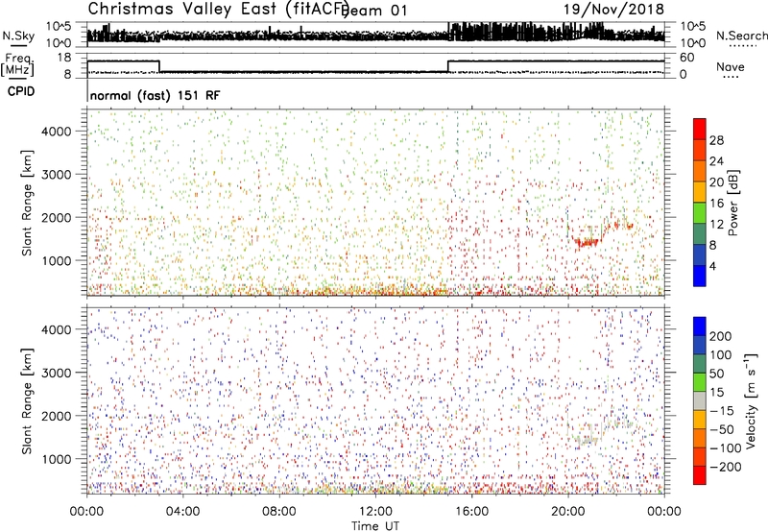Click the date "19/Nov/2018"
This screenshot has width=768, height=532.
coord(613,10)
